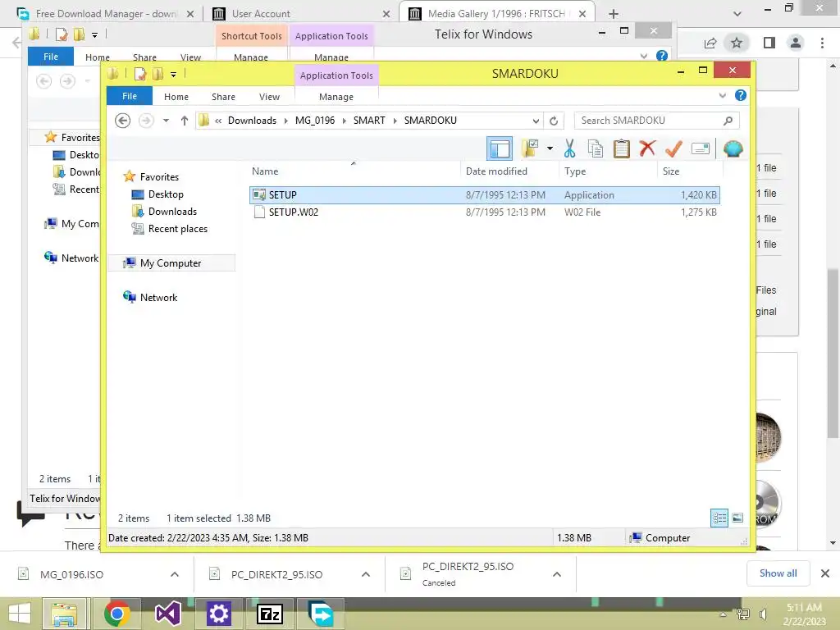Click the browser share page icon

pos(710,43)
